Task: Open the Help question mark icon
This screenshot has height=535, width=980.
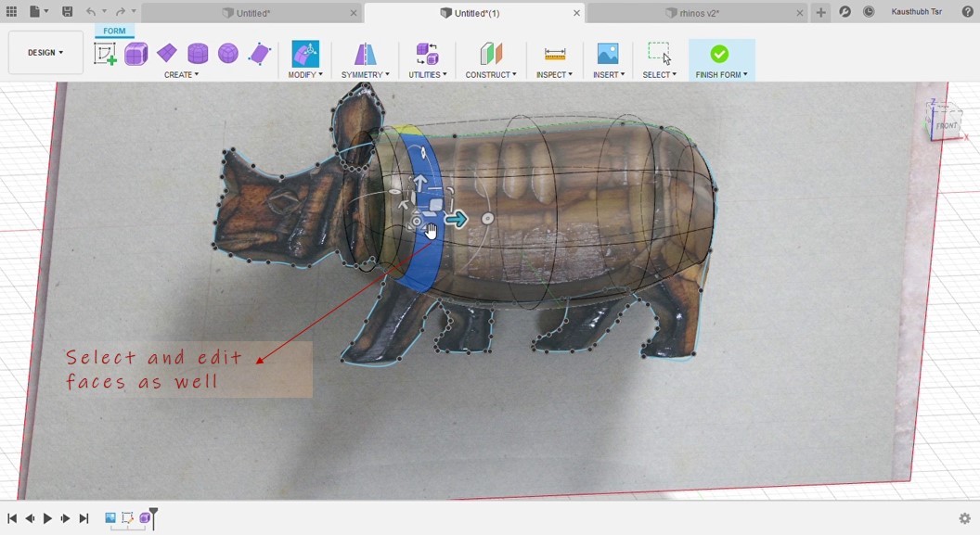Action: click(967, 12)
